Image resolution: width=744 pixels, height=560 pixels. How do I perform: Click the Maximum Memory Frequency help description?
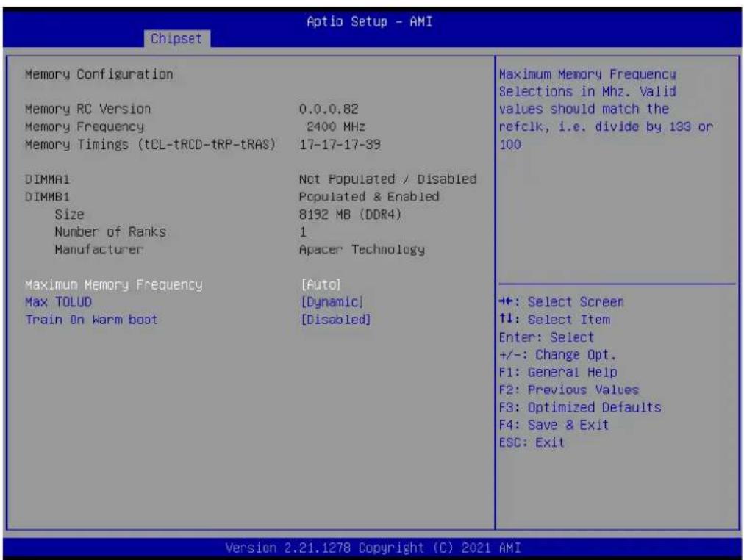click(x=606, y=109)
